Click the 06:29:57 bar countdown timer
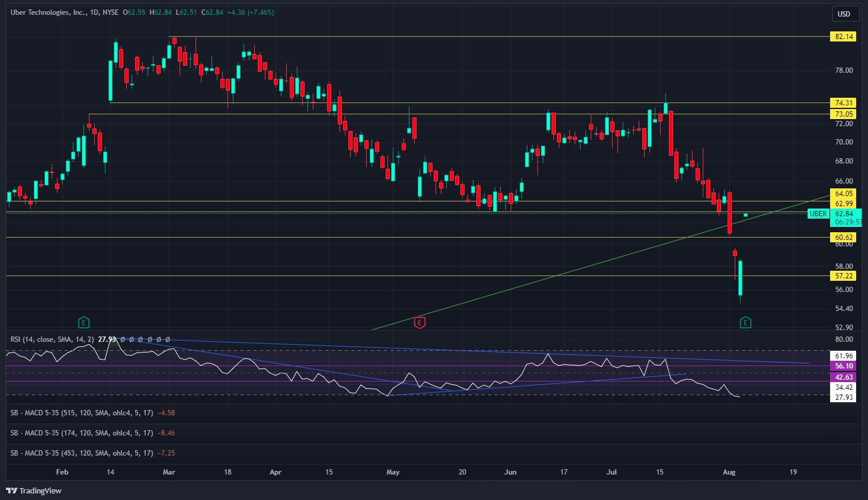868x500 pixels. [x=848, y=222]
